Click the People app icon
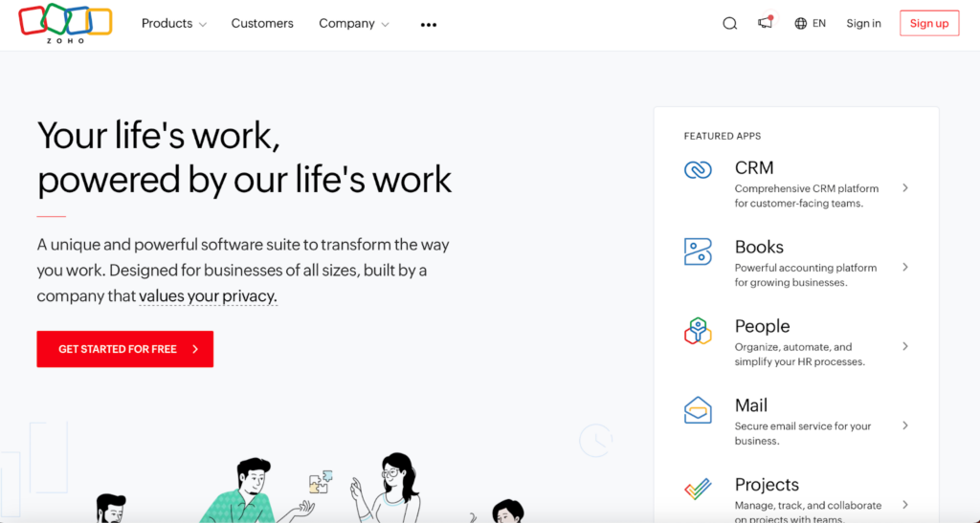 [698, 331]
